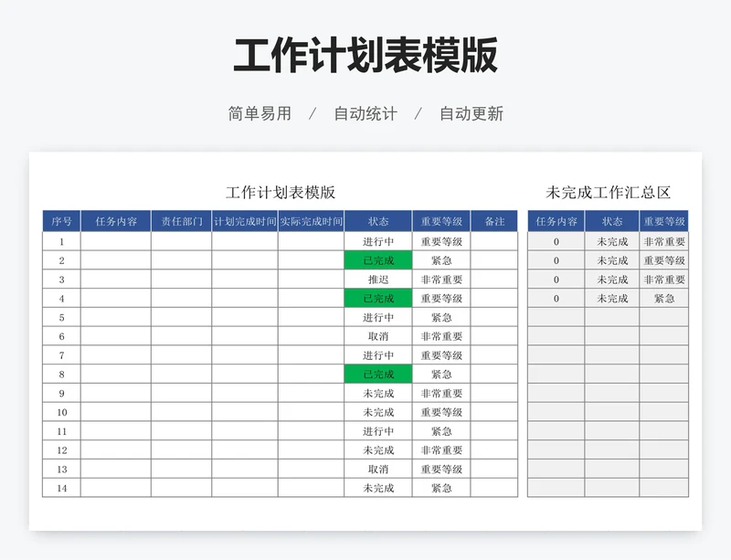
Task: Click the 序号 column header
Action: pos(61,221)
